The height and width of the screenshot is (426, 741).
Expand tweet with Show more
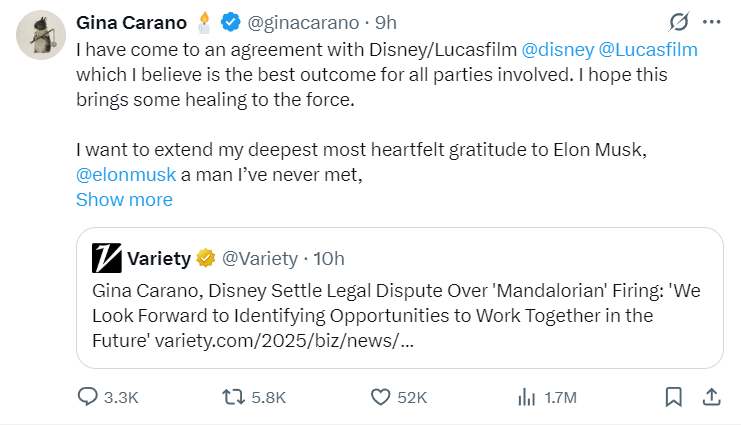click(x=124, y=199)
